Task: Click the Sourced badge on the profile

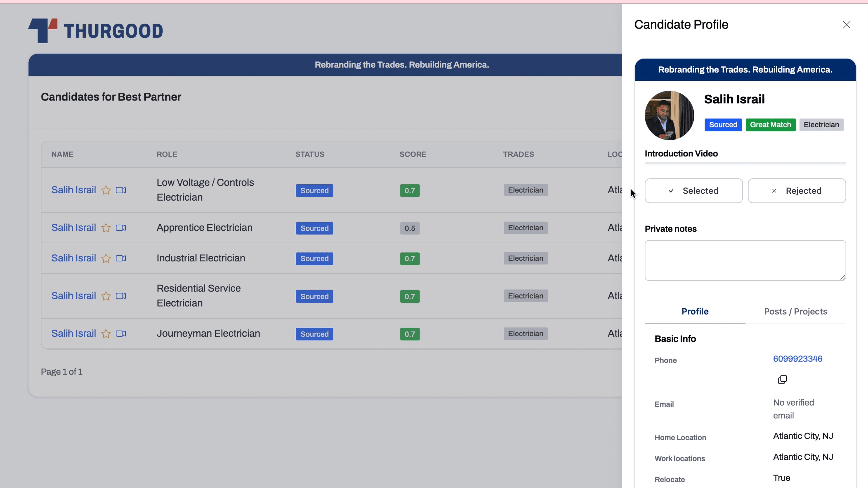Action: point(723,125)
